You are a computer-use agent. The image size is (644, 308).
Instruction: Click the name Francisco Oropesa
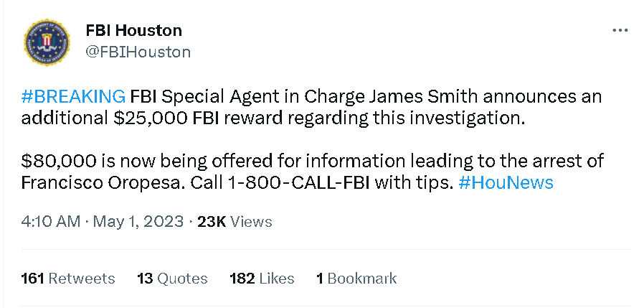pyautogui.click(x=103, y=182)
